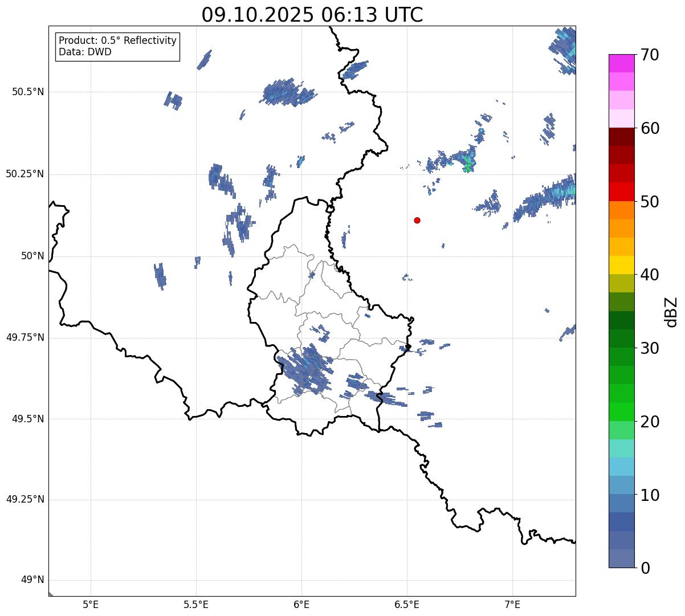Click the colorbar value 20
The height and width of the screenshot is (616, 685).
click(650, 422)
